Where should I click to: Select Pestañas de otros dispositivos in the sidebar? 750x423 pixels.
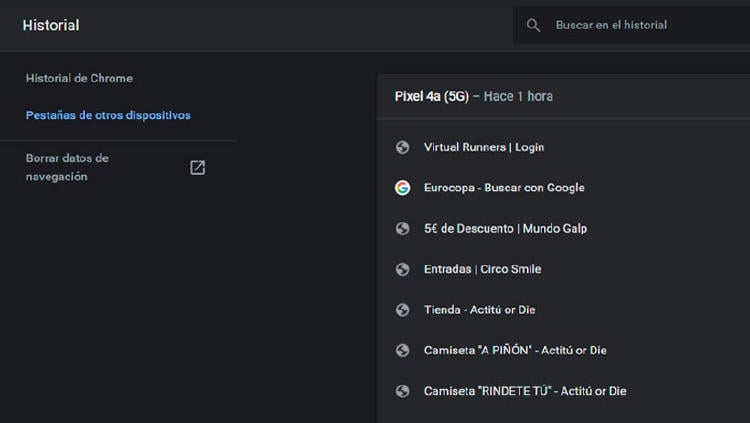tap(108, 115)
